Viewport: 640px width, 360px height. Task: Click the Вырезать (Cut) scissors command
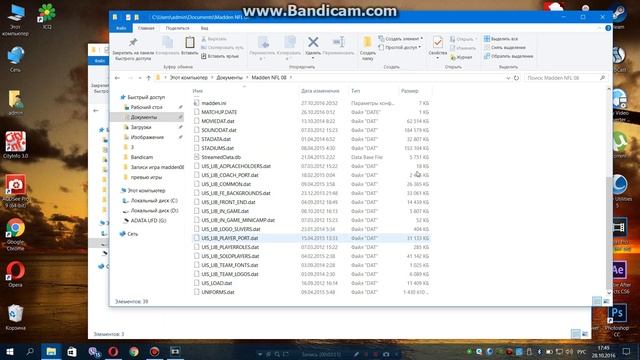click(214, 39)
